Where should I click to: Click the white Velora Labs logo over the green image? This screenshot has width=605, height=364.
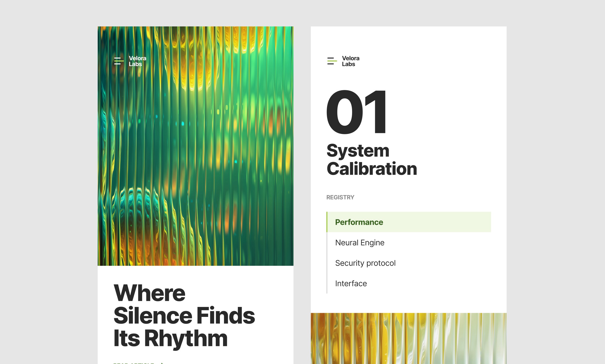138,61
